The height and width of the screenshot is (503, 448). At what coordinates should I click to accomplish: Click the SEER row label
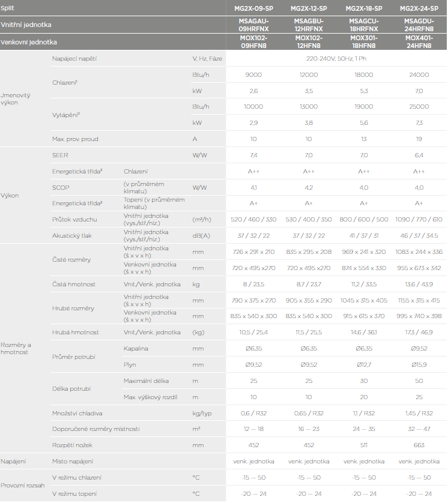click(x=60, y=155)
